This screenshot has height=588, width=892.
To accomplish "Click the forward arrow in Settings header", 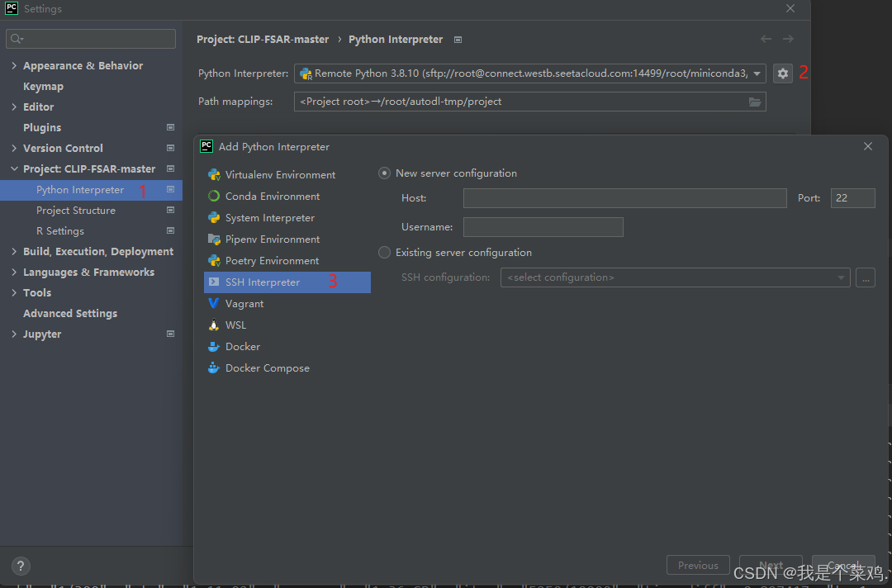I will point(788,39).
